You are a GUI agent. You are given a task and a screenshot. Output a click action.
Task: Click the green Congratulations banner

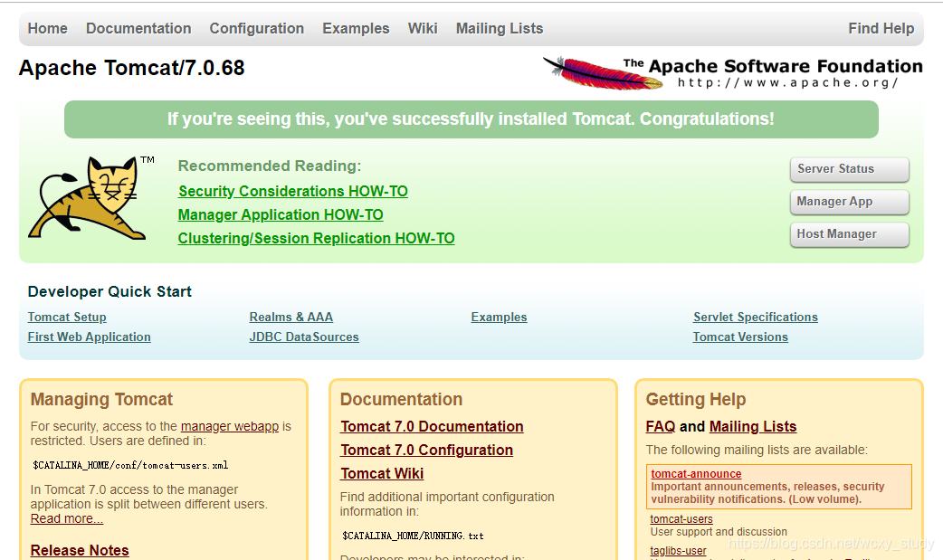tap(471, 119)
